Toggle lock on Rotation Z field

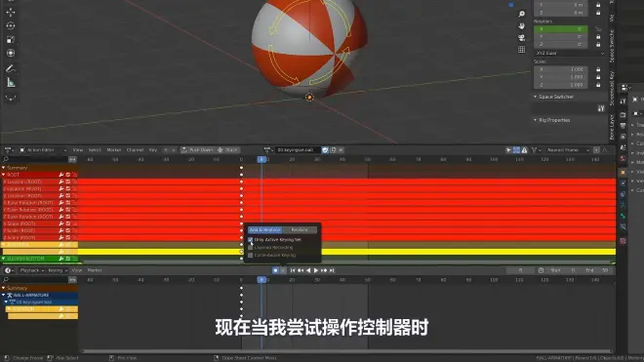[x=598, y=44]
